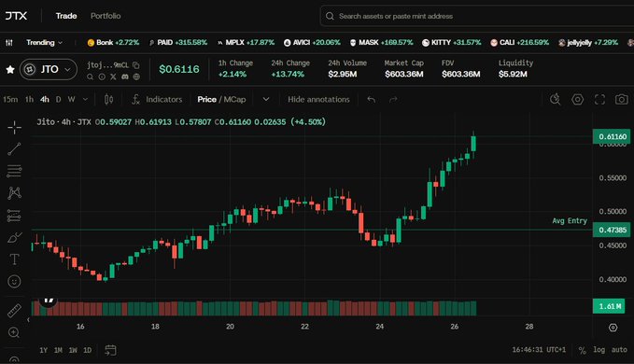The height and width of the screenshot is (364, 634).
Task: Select jellyjelly in the trending ticker
Action: click(588, 42)
